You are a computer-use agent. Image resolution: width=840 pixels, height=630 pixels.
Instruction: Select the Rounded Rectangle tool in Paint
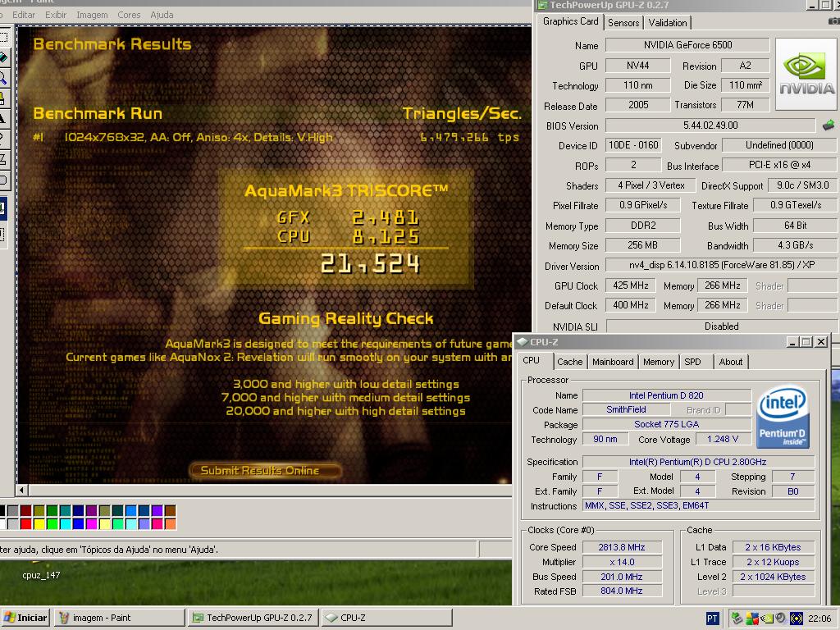click(x=2, y=180)
